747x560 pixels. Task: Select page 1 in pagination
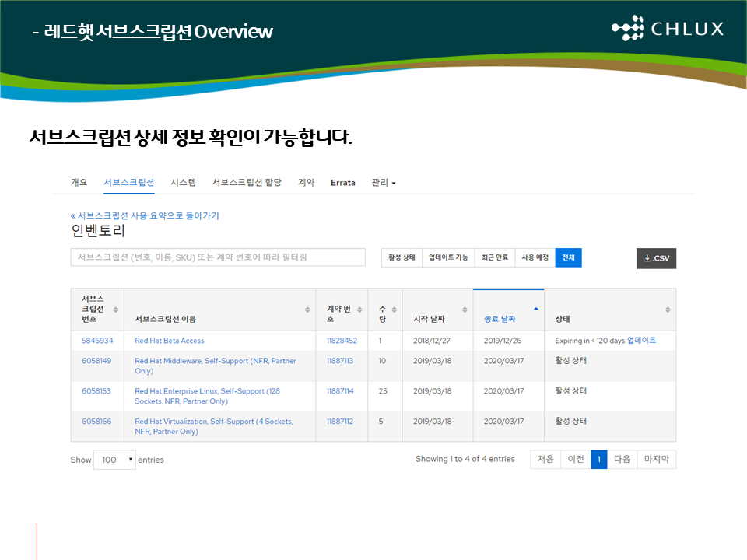(x=599, y=459)
